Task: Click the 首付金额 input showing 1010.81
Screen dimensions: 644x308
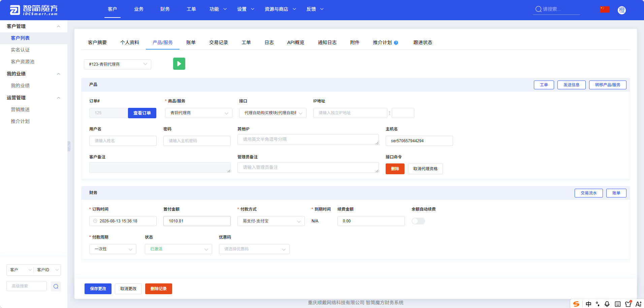Action: 197,221
